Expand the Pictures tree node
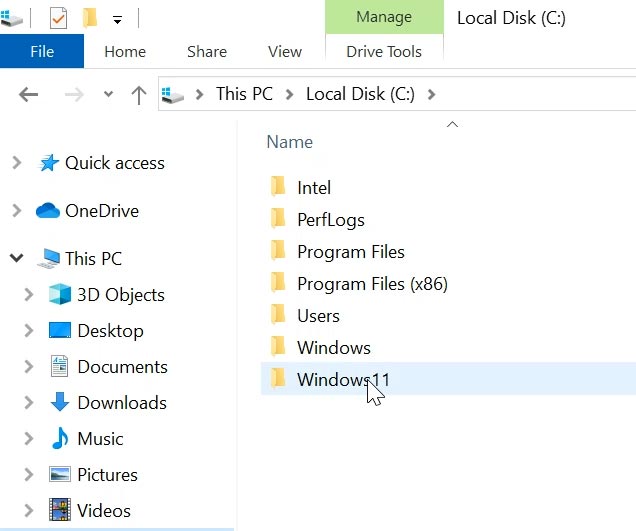The image size is (636, 531). point(28,474)
